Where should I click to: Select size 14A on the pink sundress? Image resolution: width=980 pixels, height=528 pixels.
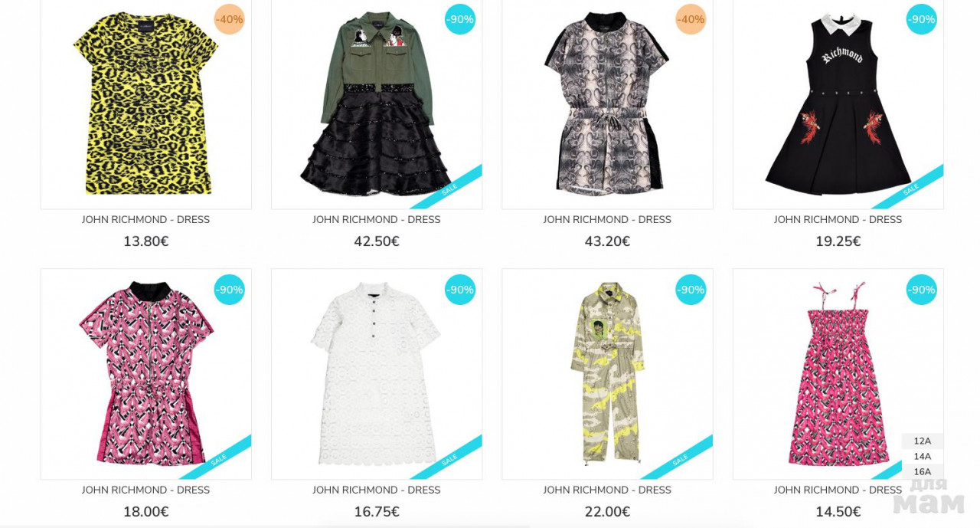click(x=922, y=456)
